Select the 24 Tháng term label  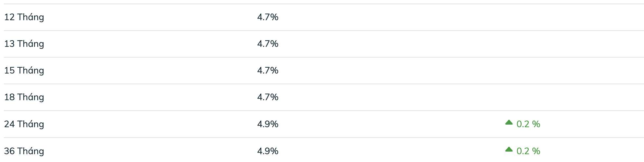[24, 124]
